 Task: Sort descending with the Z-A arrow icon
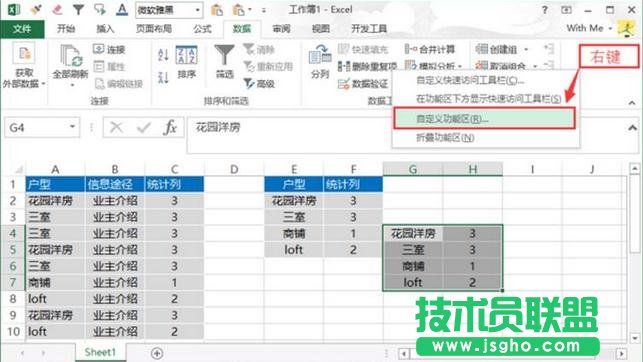pyautogui.click(x=163, y=77)
